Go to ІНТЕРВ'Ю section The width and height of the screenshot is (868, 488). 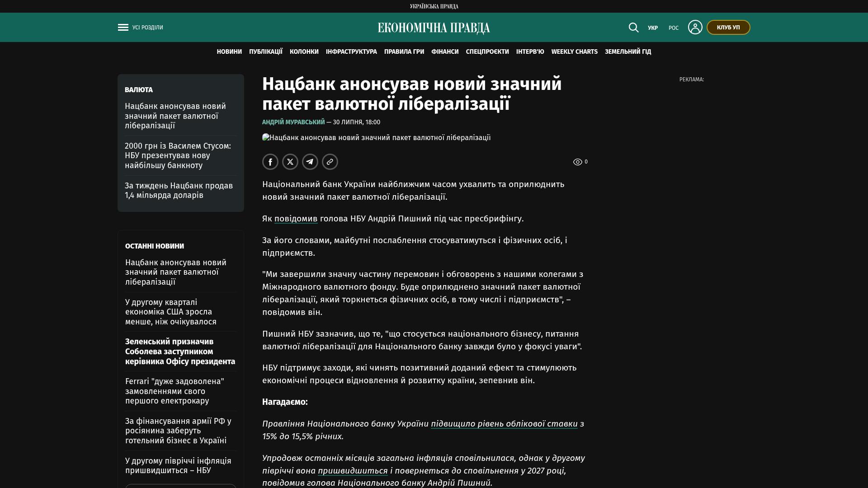(530, 52)
